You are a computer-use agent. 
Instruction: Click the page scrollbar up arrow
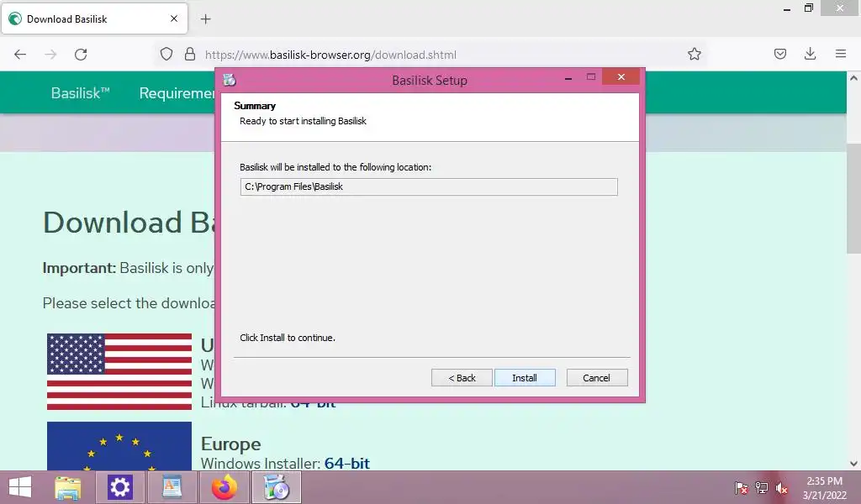[x=853, y=78]
